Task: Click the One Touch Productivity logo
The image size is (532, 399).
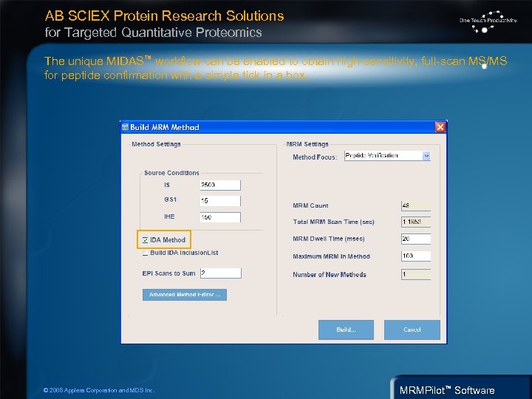Action: click(488, 21)
